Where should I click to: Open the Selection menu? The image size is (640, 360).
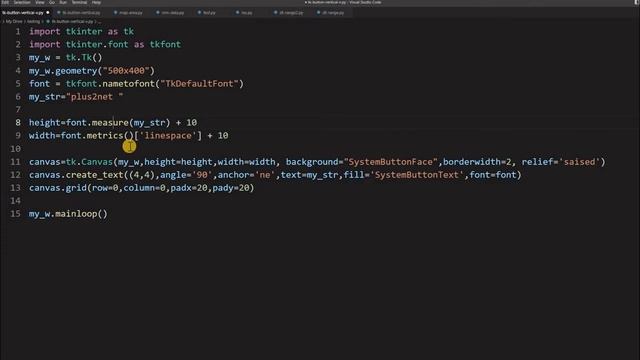click(x=22, y=2)
